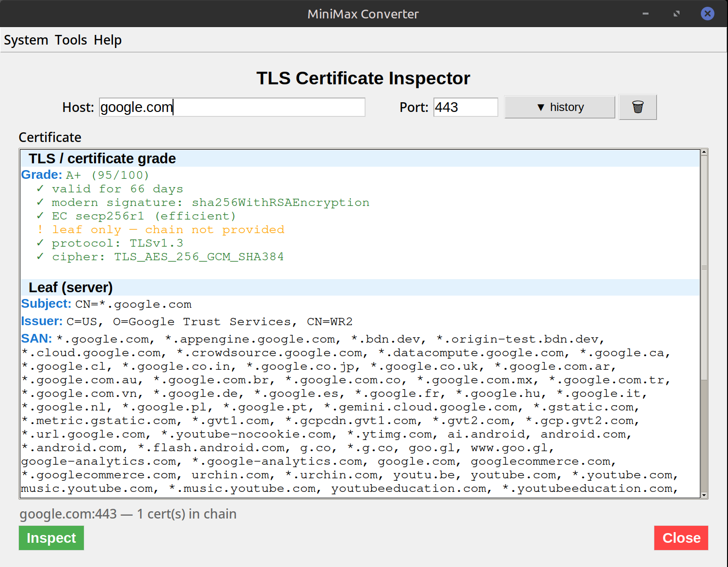Click the 'TLS / certificate grade' heading

[x=102, y=158]
